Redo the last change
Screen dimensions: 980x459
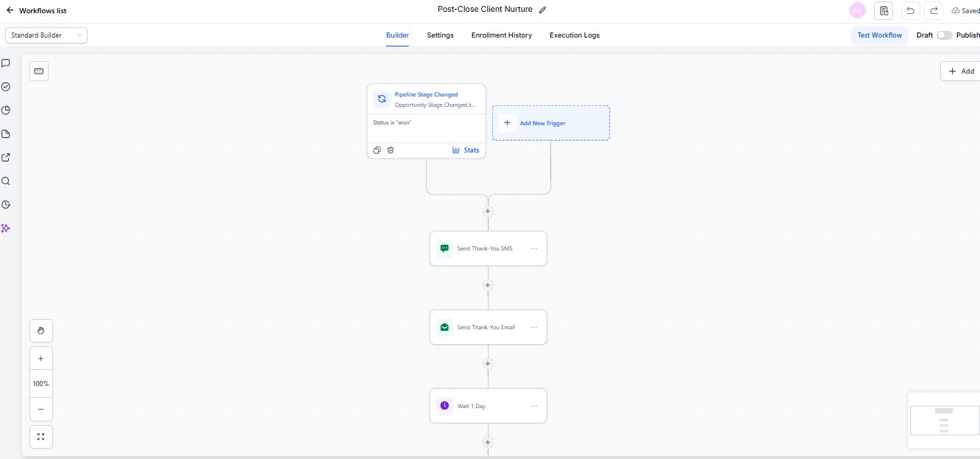coord(934,10)
